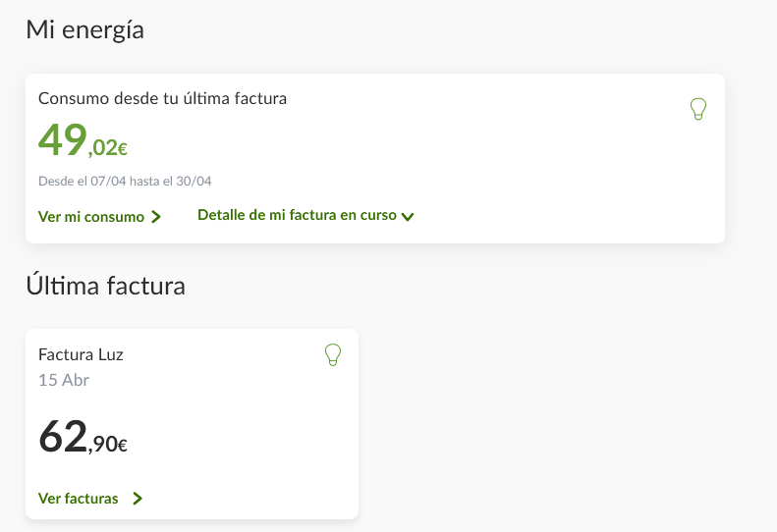Click the Mi energía section heading
The image size is (777, 532).
pyautogui.click(x=84, y=30)
